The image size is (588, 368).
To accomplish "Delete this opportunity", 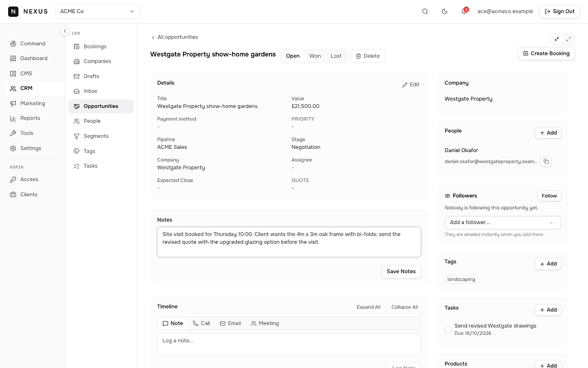I will point(367,56).
